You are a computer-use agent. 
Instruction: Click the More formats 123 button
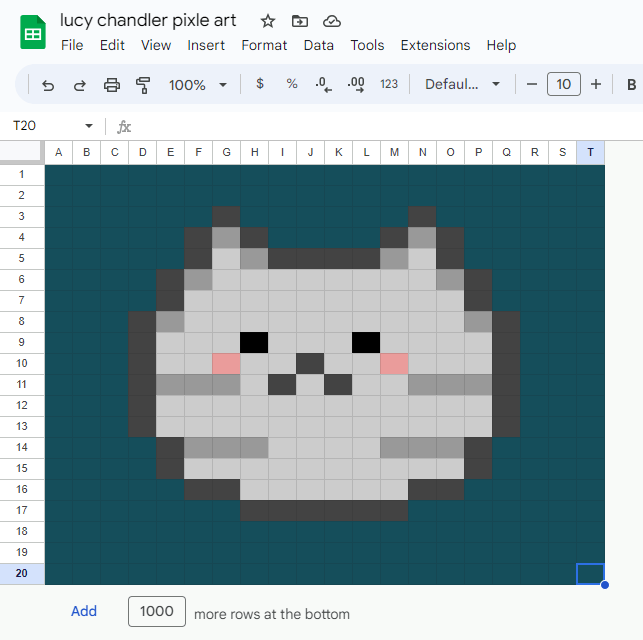(x=389, y=84)
